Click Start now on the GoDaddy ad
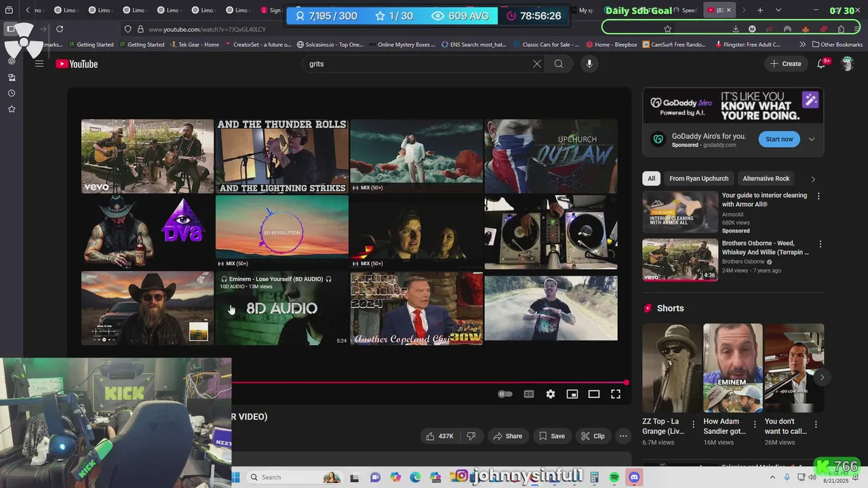The width and height of the screenshot is (868, 488). (x=779, y=139)
